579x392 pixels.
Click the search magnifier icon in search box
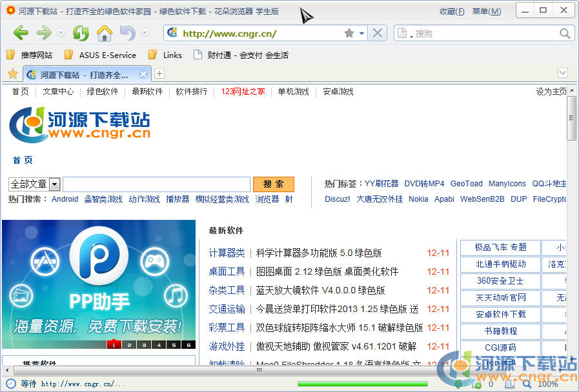(x=565, y=34)
